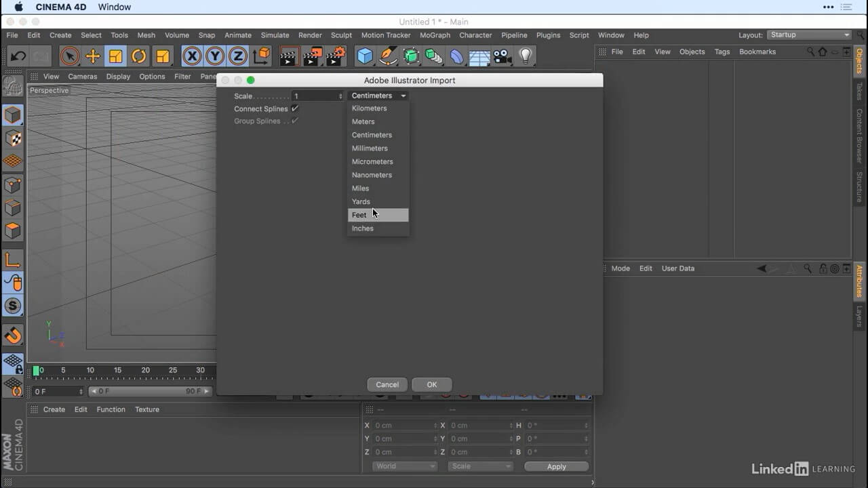This screenshot has height=488, width=868.
Task: Add a Floor environment object icon
Action: coord(479,56)
